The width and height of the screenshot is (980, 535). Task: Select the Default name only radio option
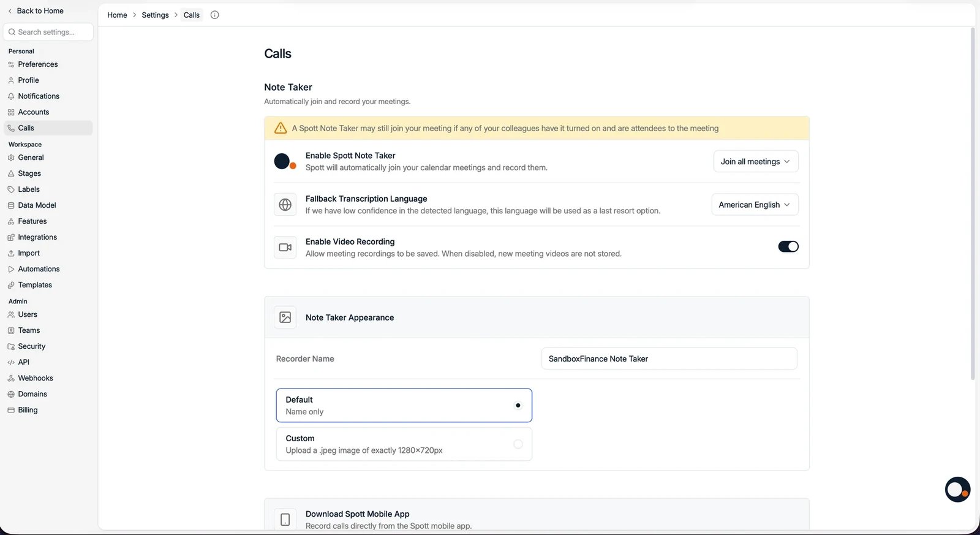coord(404,405)
